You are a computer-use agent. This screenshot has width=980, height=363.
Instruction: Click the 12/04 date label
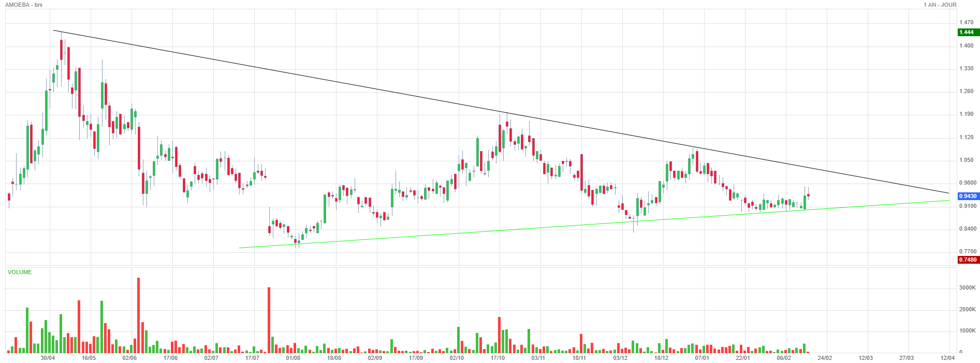[947, 358]
